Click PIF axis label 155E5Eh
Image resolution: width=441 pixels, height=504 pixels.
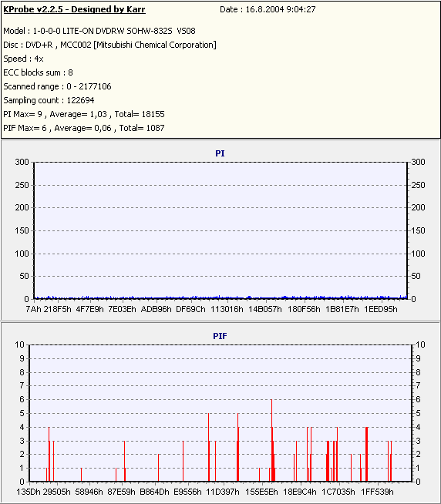261,492
